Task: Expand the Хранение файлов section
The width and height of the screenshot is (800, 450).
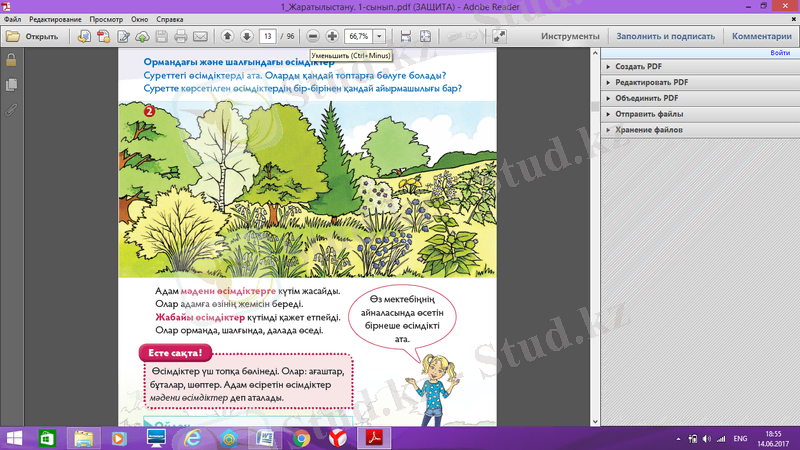Action: pos(649,130)
